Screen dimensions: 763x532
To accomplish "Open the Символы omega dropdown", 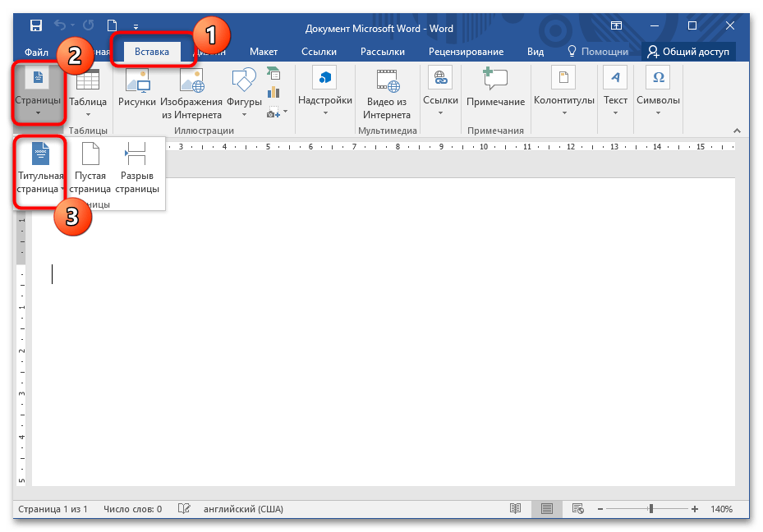I will pyautogui.click(x=658, y=92).
